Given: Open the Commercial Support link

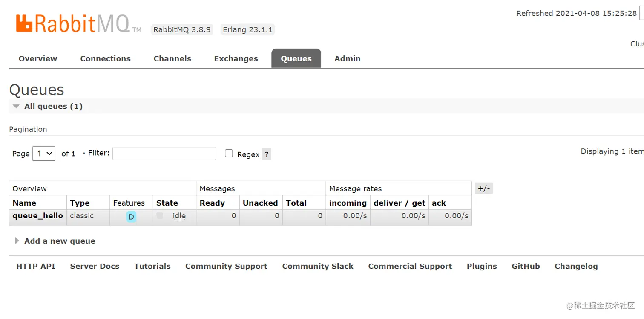Looking at the screenshot, I should point(410,266).
